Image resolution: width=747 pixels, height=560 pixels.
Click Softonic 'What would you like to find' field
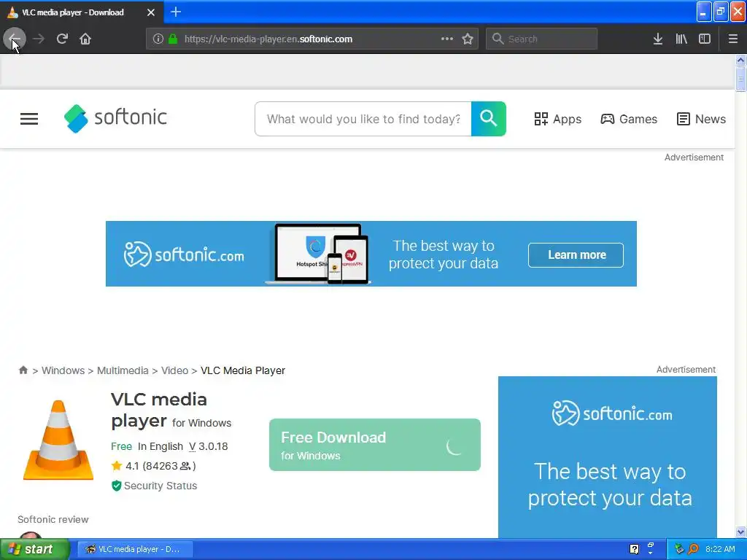pos(363,119)
